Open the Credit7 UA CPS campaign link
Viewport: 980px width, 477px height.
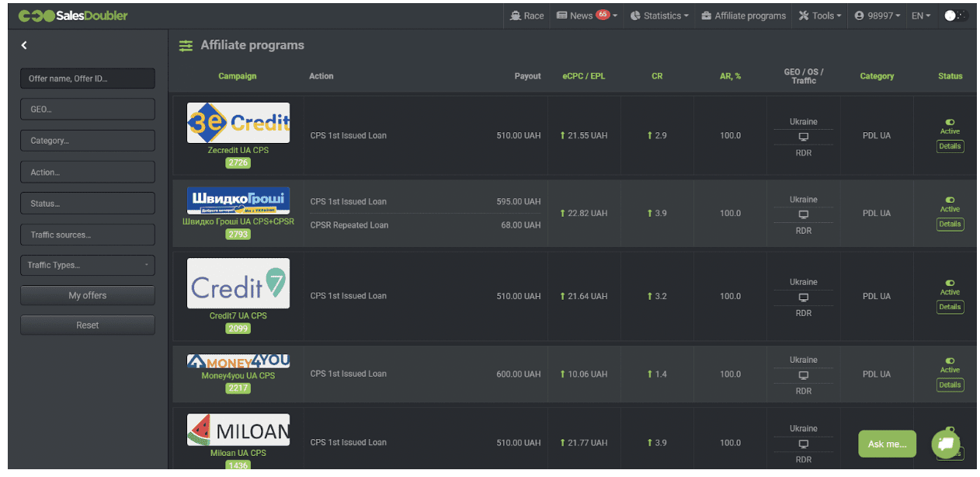click(238, 315)
